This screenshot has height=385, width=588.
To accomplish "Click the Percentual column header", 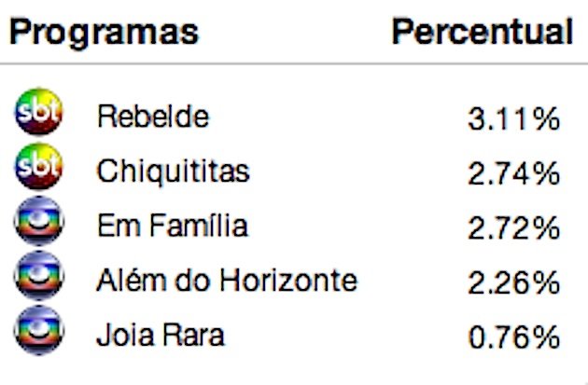I will 483,32.
